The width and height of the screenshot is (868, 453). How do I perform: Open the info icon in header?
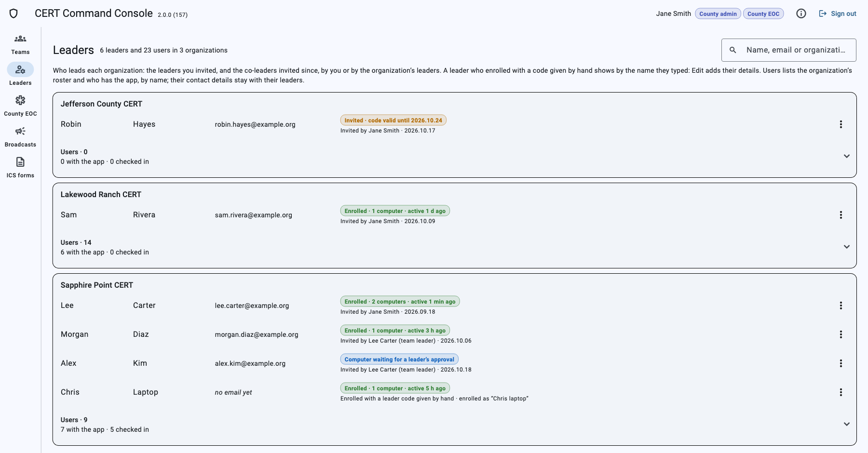pos(801,13)
